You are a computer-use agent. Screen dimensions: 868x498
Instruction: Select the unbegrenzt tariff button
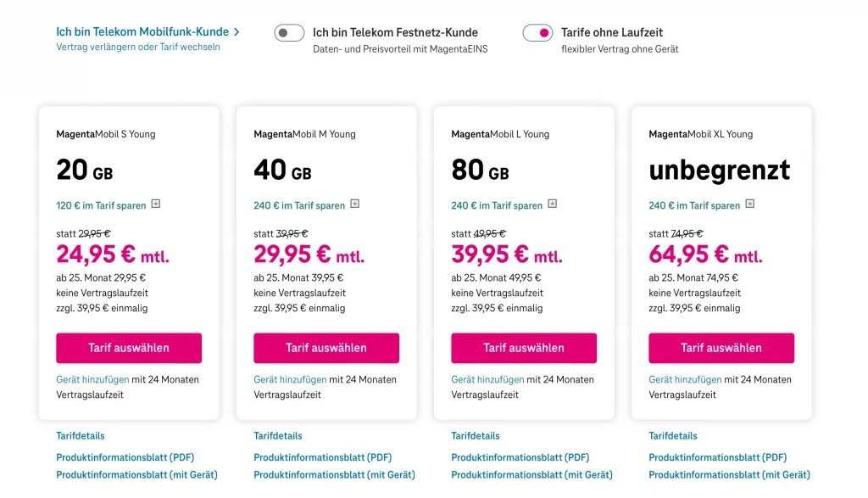pos(721,348)
